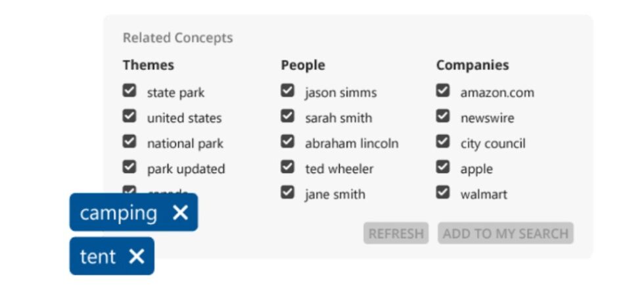This screenshot has height=287, width=644.
Task: Uncheck the ted wheeler person
Action: coord(288,167)
